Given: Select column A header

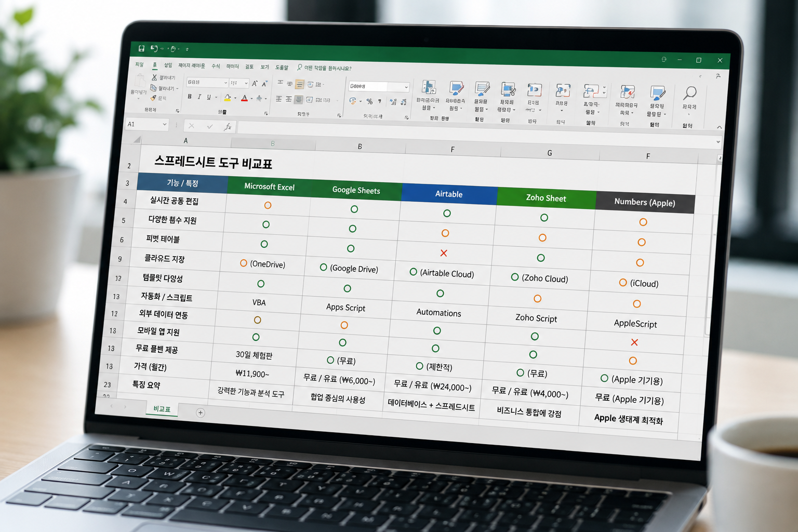Looking at the screenshot, I should pyautogui.click(x=185, y=140).
